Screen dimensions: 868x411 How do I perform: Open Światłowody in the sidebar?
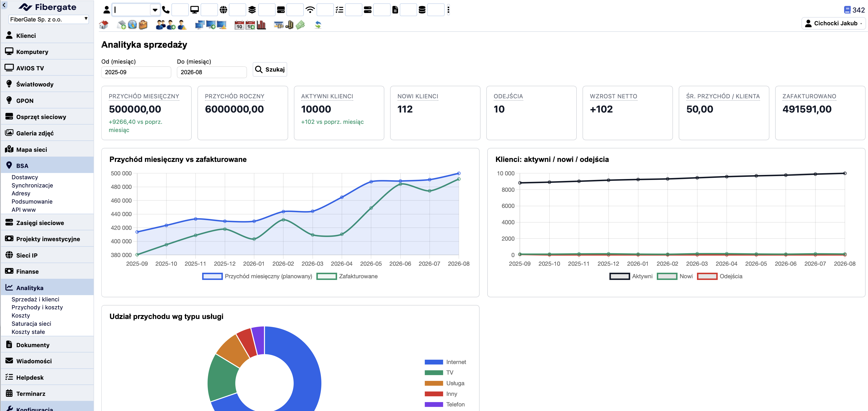pyautogui.click(x=47, y=84)
